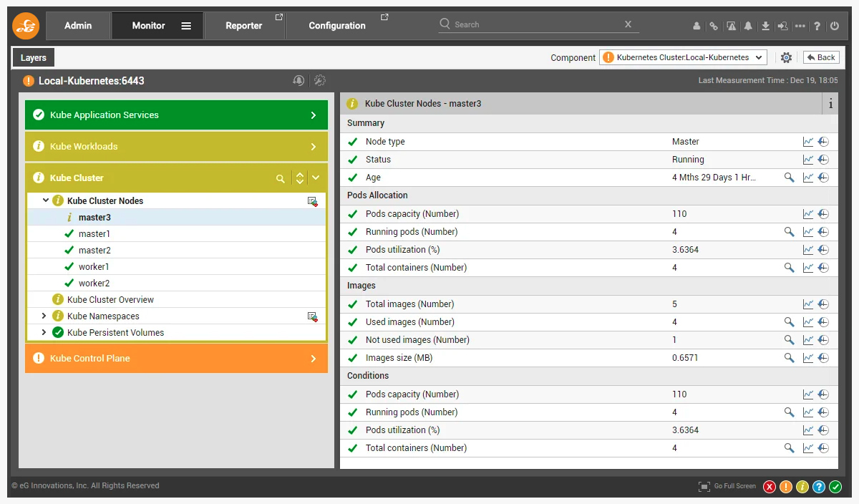Expand the Kube Workloads layer
Image resolution: width=859 pixels, height=504 pixels.
(x=314, y=147)
